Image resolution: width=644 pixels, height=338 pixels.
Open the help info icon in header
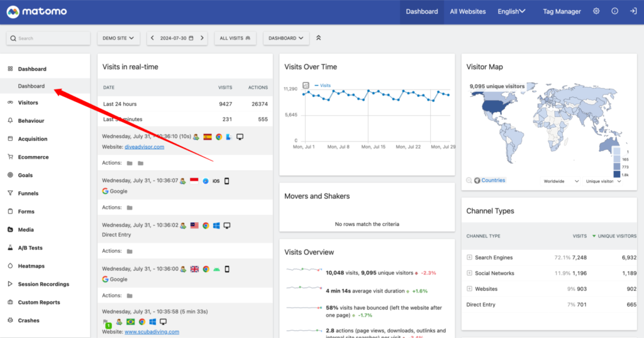point(614,11)
